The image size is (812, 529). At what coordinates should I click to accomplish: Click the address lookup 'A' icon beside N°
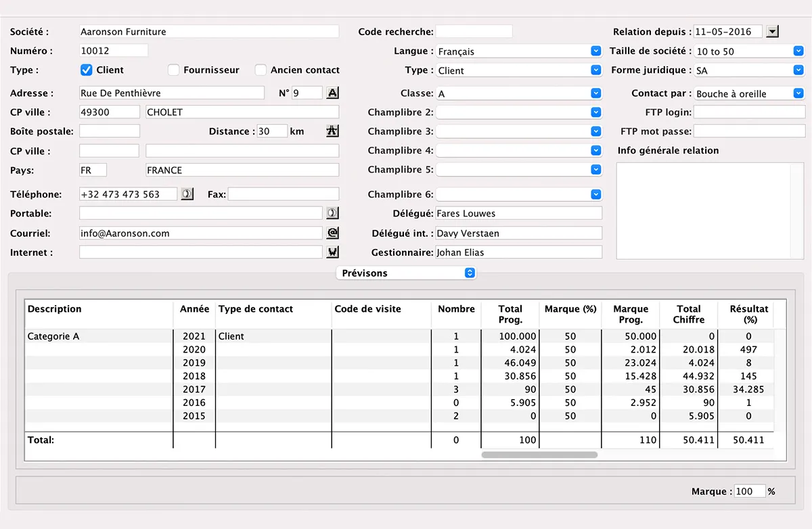tap(332, 93)
